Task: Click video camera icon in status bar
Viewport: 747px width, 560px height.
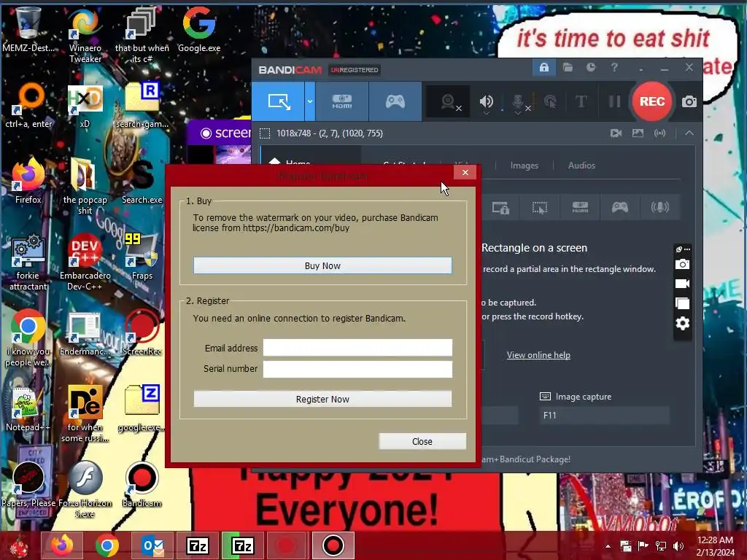Action: click(x=616, y=133)
